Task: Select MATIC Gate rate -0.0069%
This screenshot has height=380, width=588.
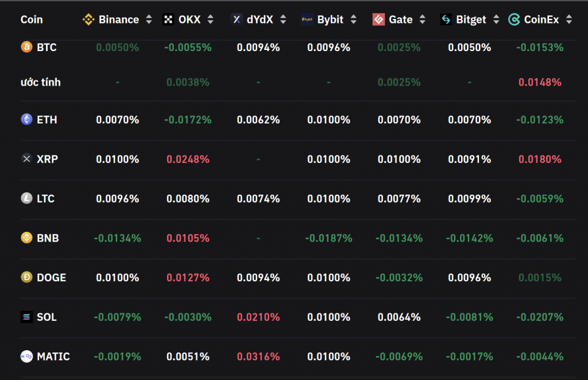Action: (x=399, y=356)
